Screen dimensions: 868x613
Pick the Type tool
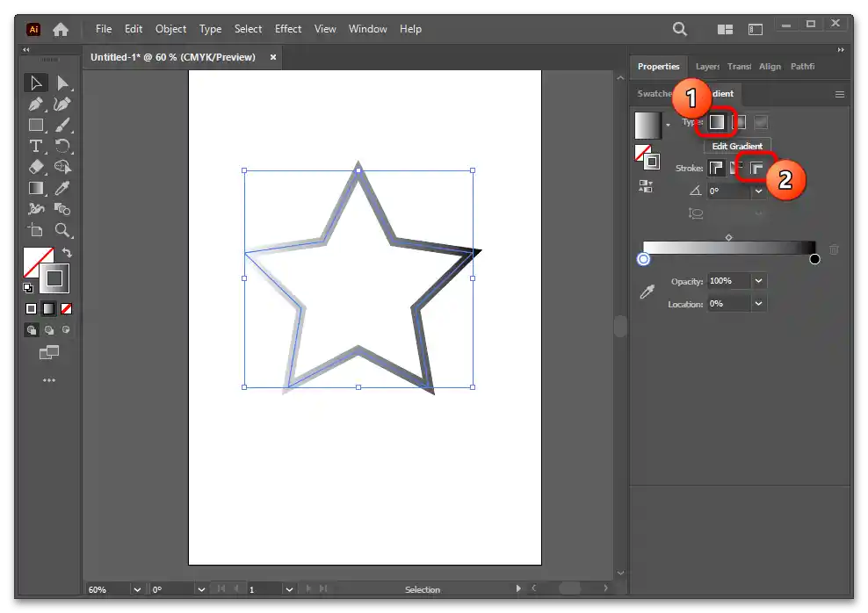pyautogui.click(x=35, y=146)
